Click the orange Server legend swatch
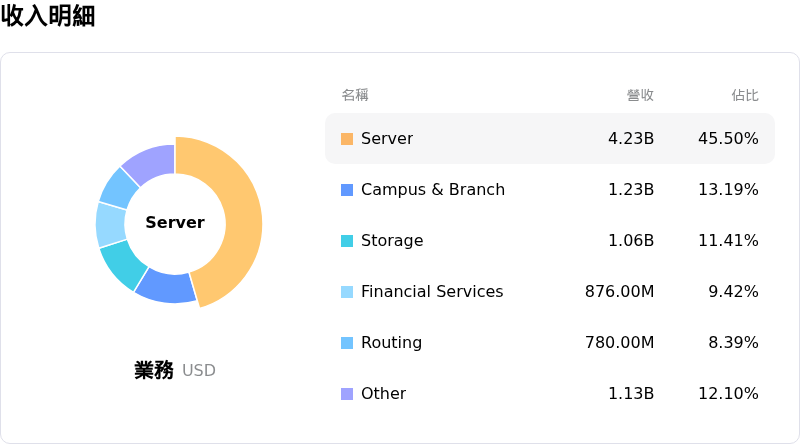This screenshot has height=444, width=800. point(347,139)
